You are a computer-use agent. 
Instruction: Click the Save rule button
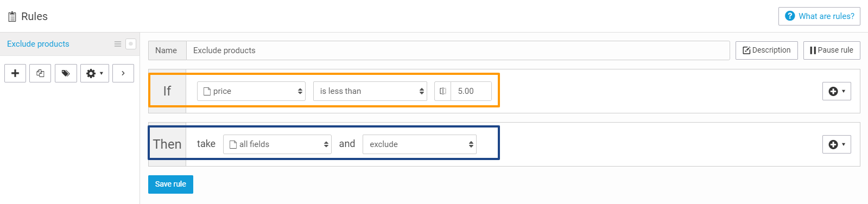pos(170,184)
